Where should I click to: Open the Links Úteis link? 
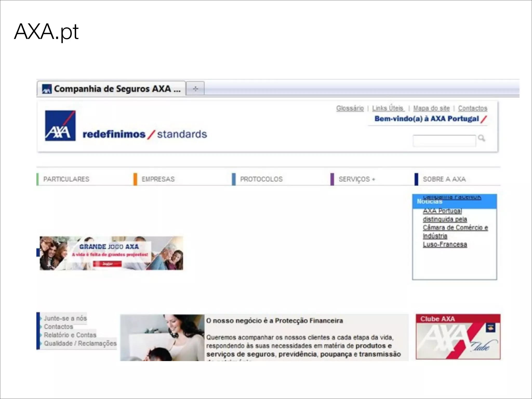click(x=388, y=108)
